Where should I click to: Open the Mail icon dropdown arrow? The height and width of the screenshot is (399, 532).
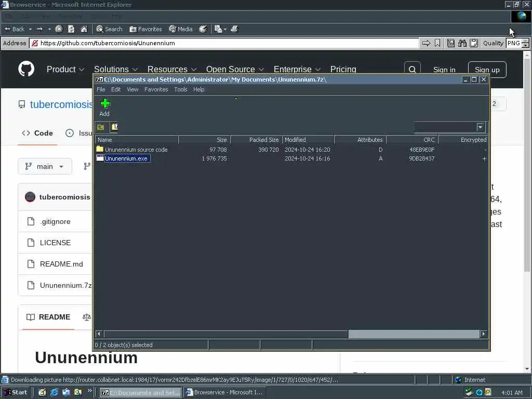[x=225, y=29]
